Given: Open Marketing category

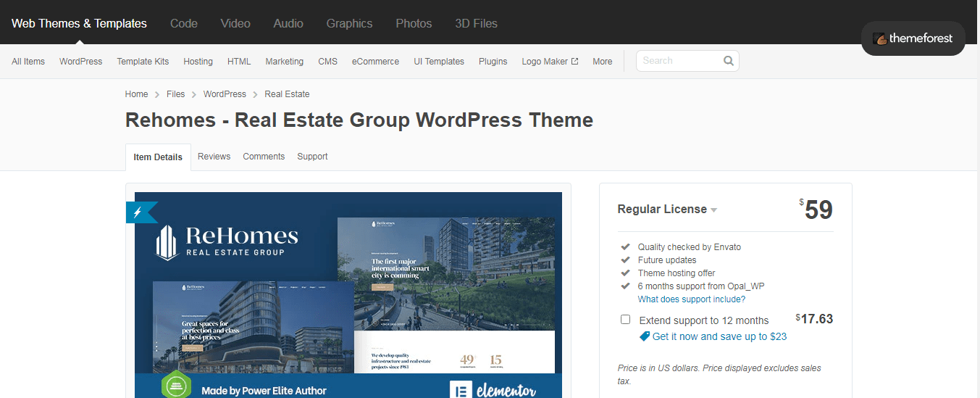Looking at the screenshot, I should tap(285, 62).
